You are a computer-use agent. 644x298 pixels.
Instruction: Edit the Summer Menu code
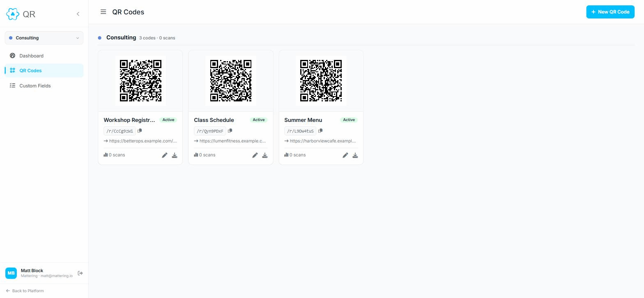point(345,155)
